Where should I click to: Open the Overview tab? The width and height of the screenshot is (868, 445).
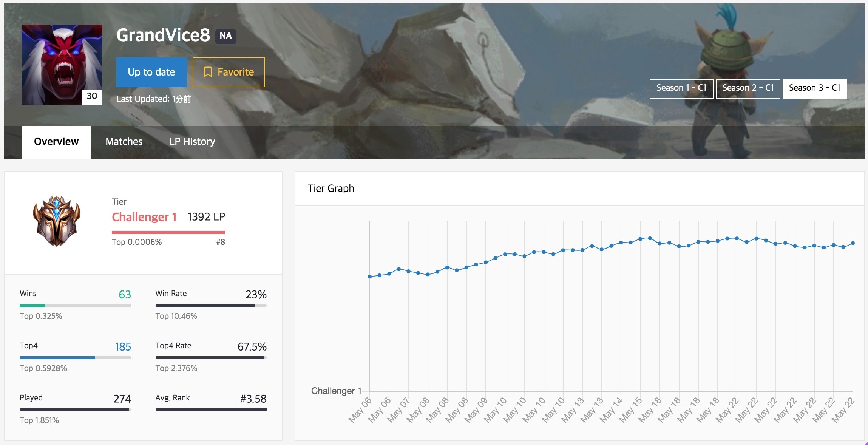(x=56, y=142)
